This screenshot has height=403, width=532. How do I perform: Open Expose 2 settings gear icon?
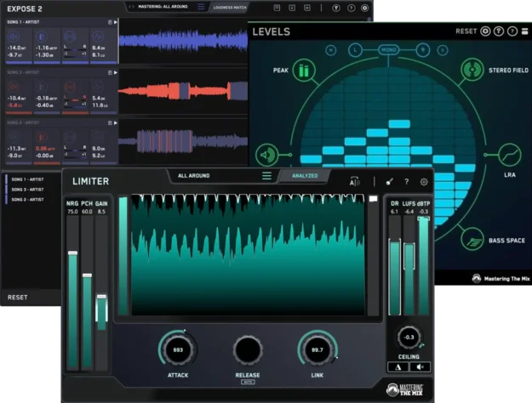coord(364,8)
